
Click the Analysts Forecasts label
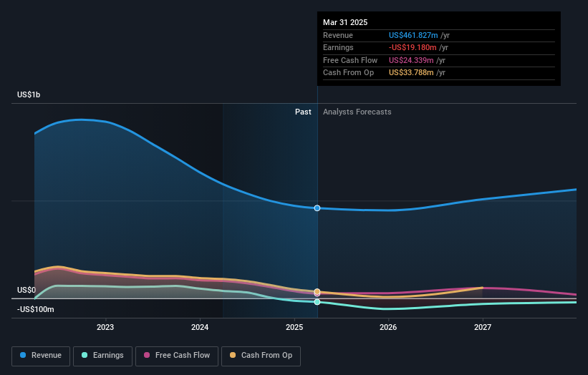[357, 112]
